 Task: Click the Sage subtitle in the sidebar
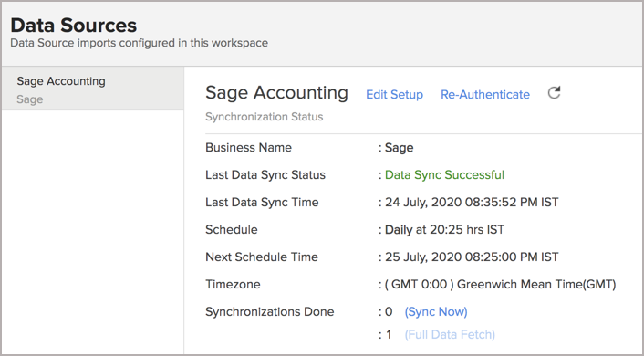[x=29, y=99]
